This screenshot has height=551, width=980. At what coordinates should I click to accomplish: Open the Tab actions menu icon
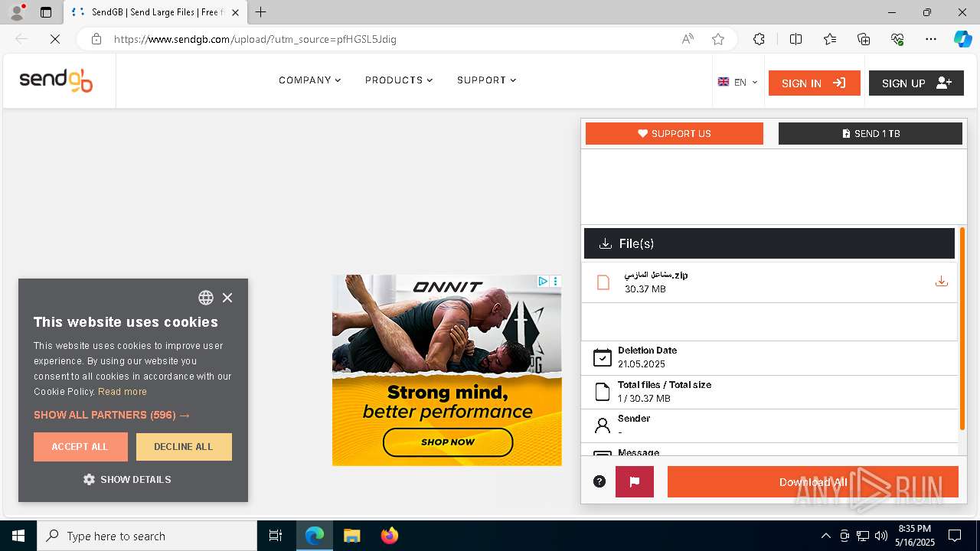click(x=46, y=12)
